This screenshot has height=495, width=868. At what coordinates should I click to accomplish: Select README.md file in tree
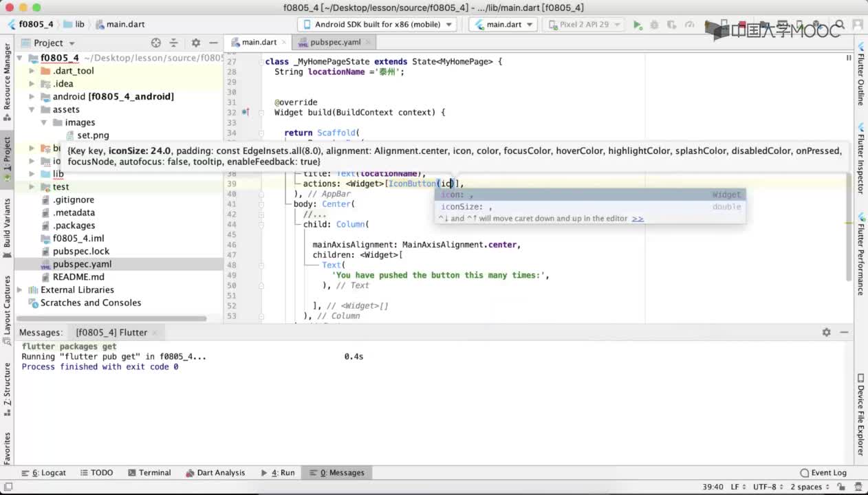tap(78, 277)
